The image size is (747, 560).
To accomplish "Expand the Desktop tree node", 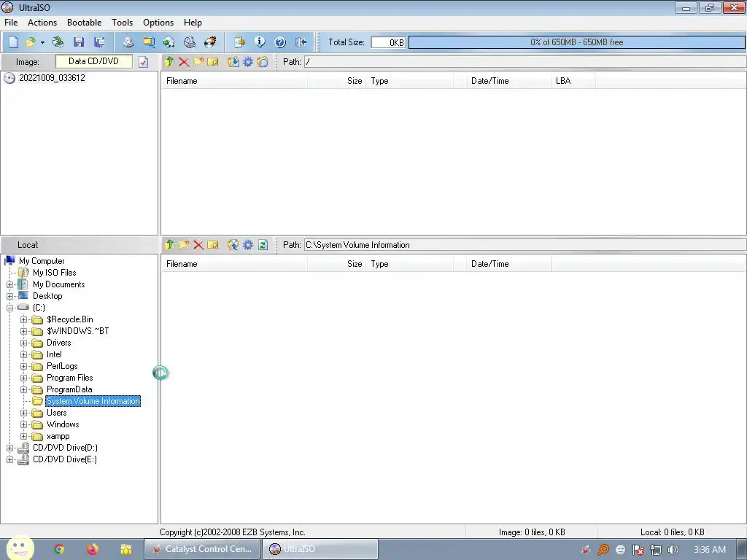I will point(9,296).
